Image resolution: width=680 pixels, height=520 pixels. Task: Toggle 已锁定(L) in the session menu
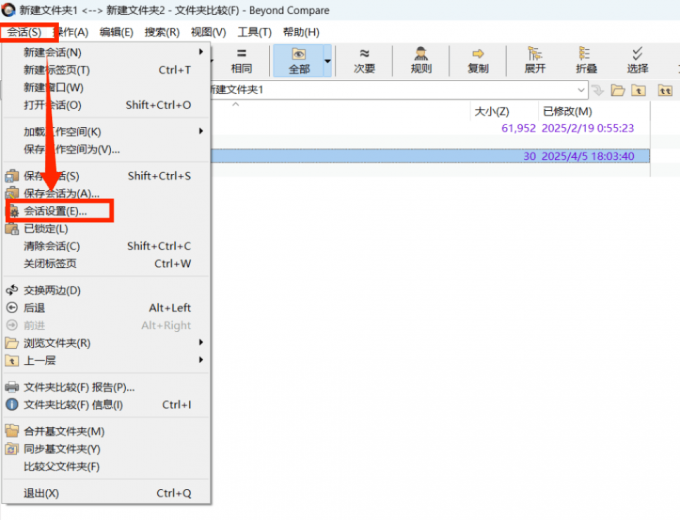pyautogui.click(x=46, y=229)
